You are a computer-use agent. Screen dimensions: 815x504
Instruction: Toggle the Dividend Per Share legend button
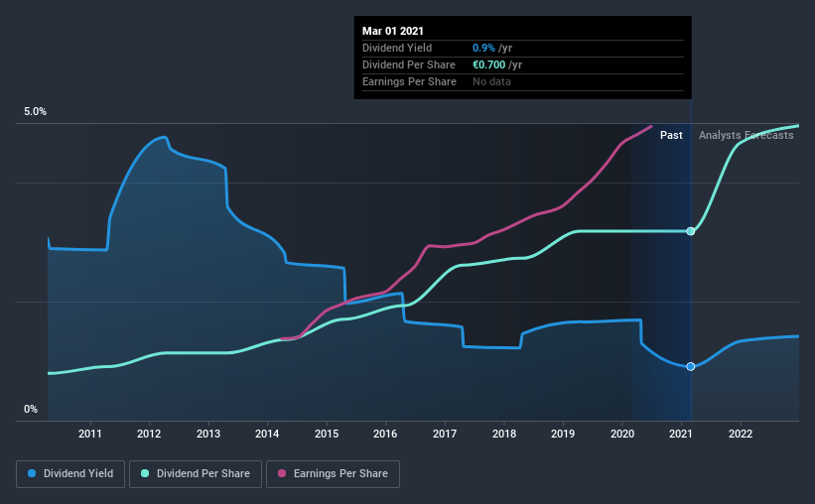196,474
